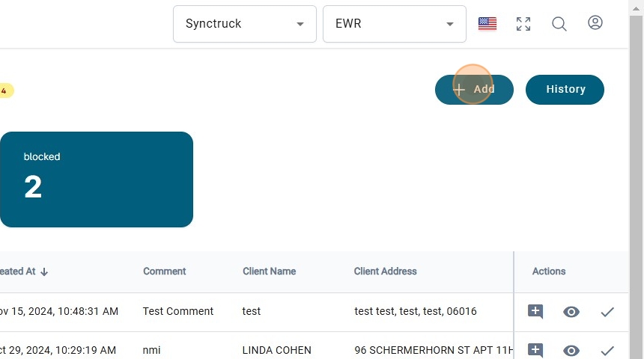Open the user account profile icon
This screenshot has width=644, height=359.
[x=595, y=23]
